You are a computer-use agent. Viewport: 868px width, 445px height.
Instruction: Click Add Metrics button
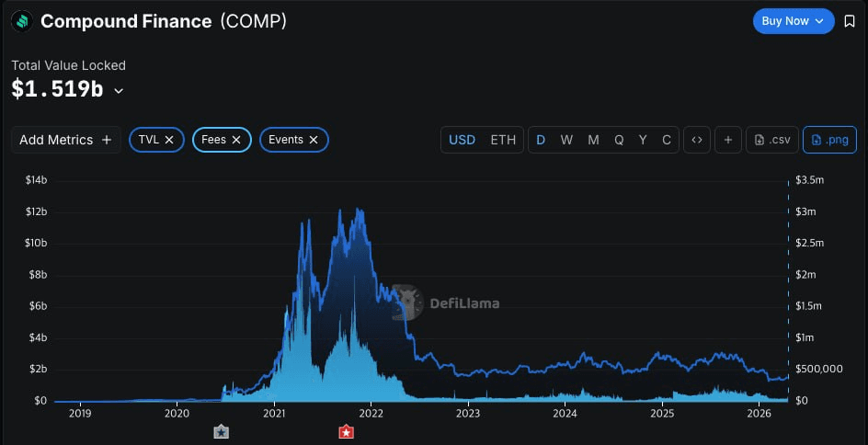[66, 140]
